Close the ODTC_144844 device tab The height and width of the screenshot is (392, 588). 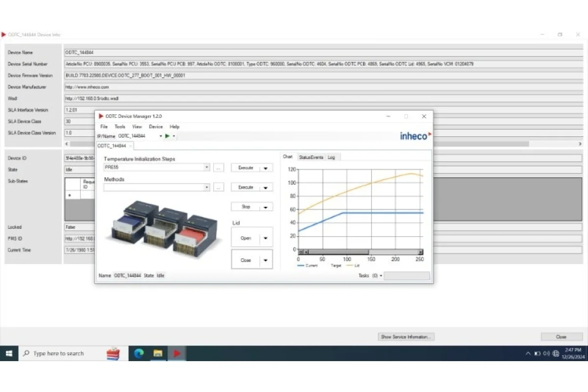click(x=130, y=146)
